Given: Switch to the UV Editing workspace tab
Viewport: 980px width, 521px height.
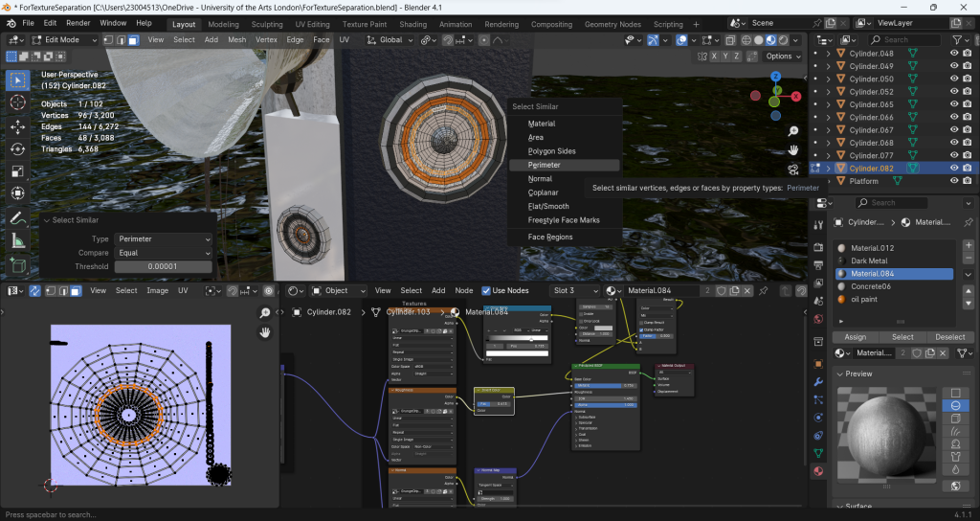Looking at the screenshot, I should tap(312, 24).
